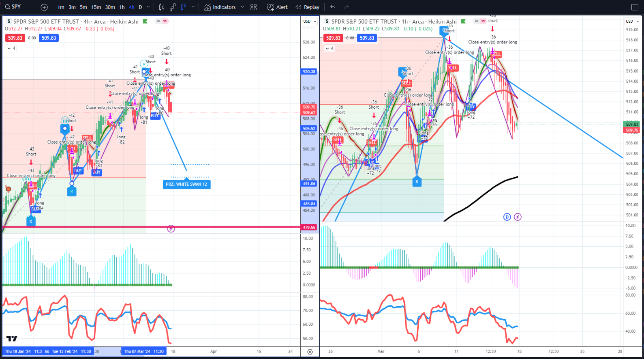Start bar Replay mode
Viewport: 644px width, 359px height.
coord(308,7)
